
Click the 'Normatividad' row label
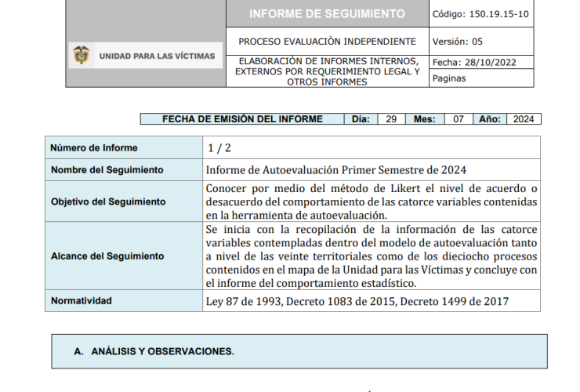coord(82,300)
